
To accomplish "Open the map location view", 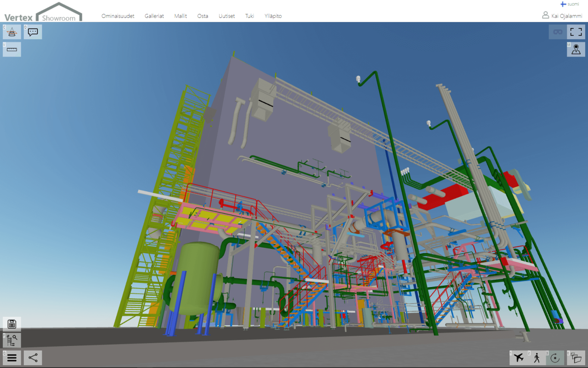I will [576, 49].
